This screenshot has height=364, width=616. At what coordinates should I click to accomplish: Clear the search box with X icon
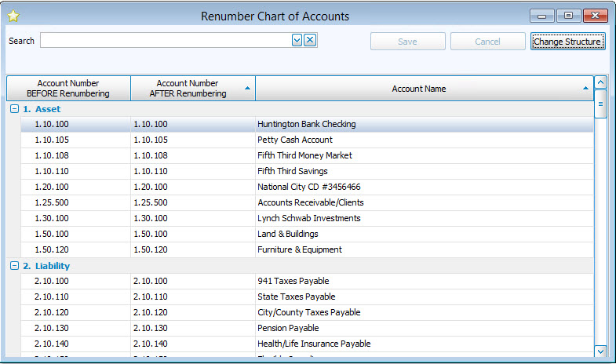(x=310, y=41)
